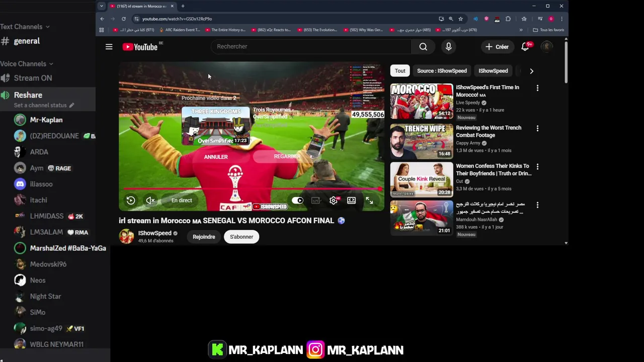This screenshot has height=362, width=644.
Task: Open Couple Kink Reveal thumbnail
Action: tap(422, 179)
